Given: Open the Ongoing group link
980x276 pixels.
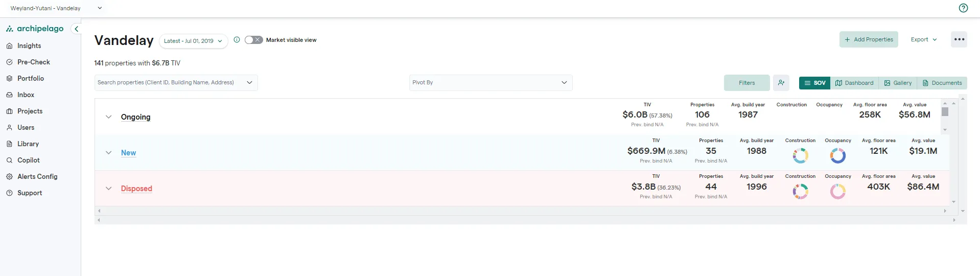Looking at the screenshot, I should 135,117.
